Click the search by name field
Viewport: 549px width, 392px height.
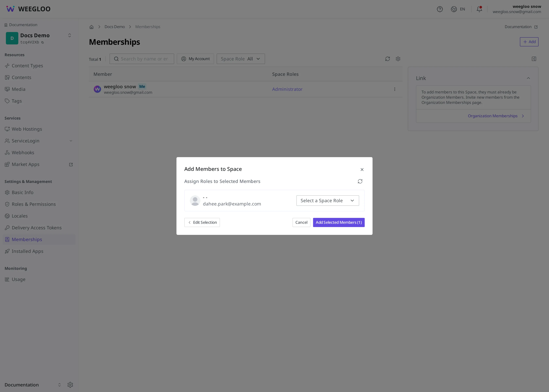click(x=141, y=59)
